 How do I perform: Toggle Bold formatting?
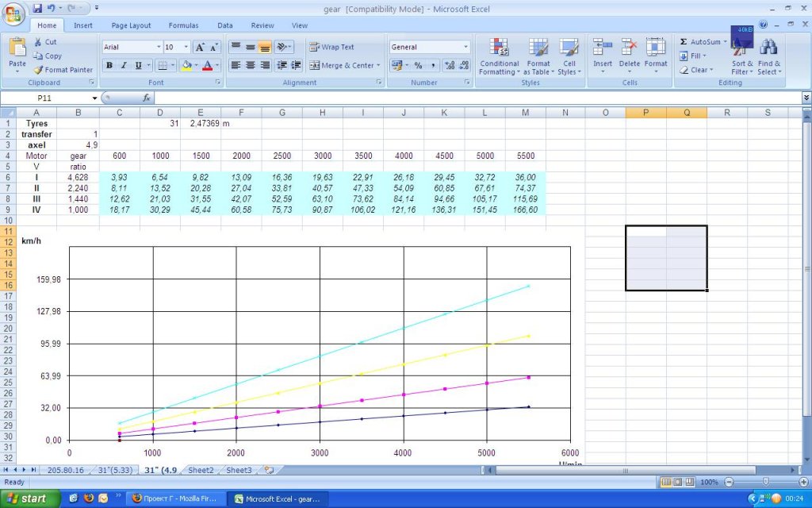tap(109, 66)
